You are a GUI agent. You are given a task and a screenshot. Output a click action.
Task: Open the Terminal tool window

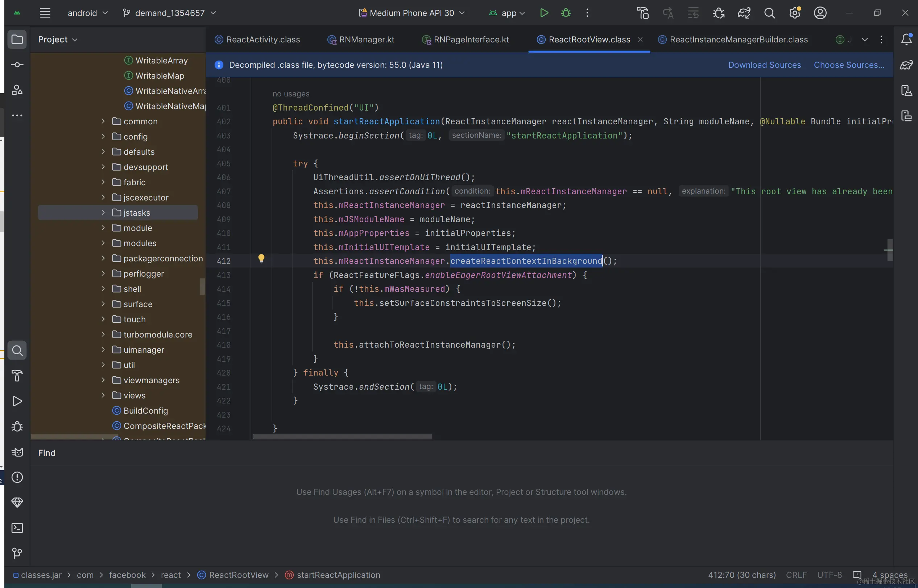[x=17, y=528]
